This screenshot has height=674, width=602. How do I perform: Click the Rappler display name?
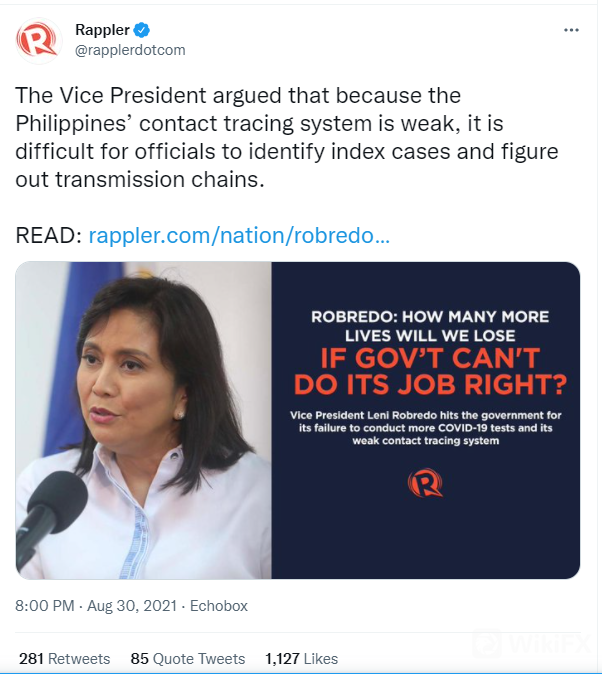click(102, 30)
